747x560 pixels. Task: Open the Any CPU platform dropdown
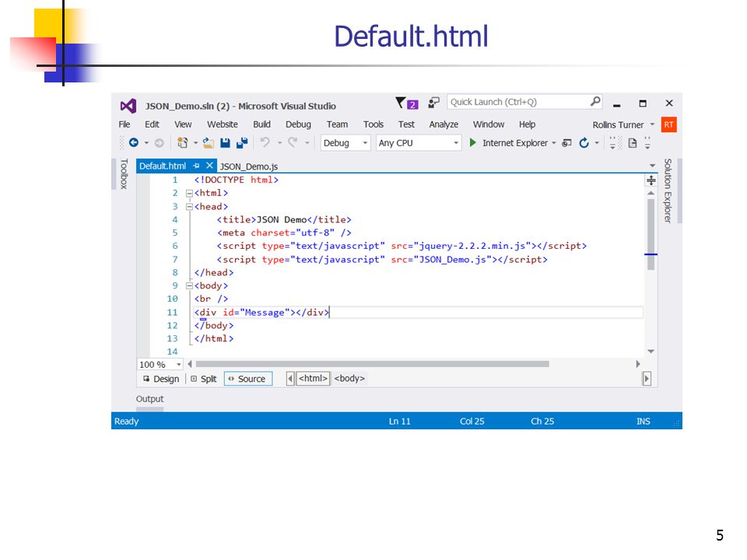(x=419, y=143)
